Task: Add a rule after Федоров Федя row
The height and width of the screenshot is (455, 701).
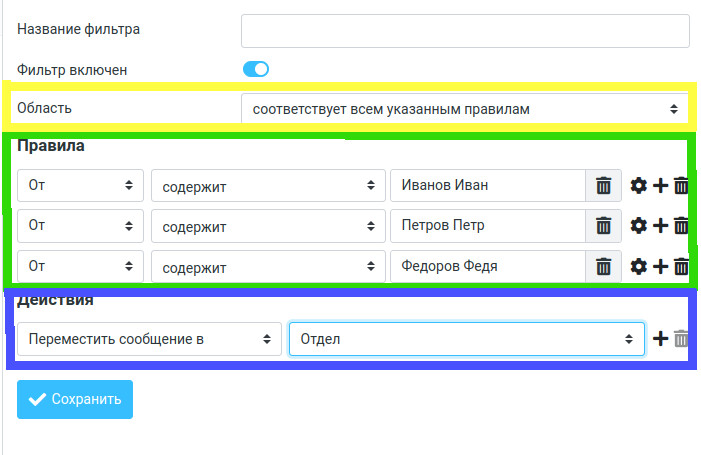Action: tap(660, 267)
